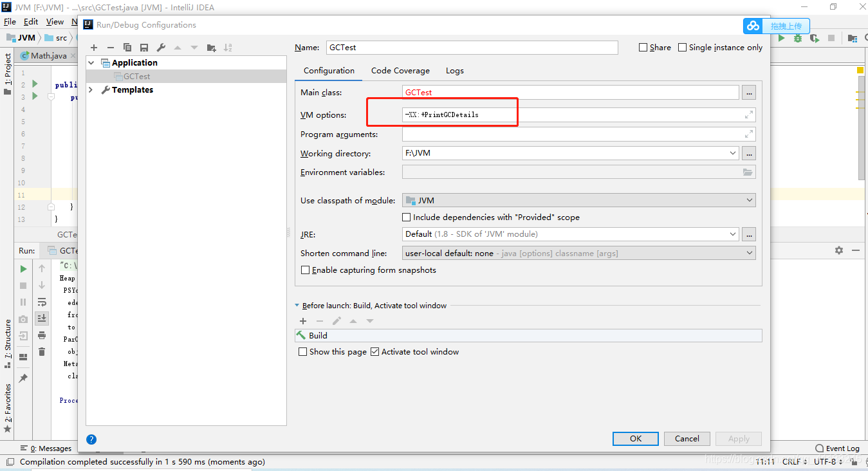This screenshot has height=471, width=868.
Task: Toggle soft-wrap in the Run console
Action: click(x=42, y=302)
